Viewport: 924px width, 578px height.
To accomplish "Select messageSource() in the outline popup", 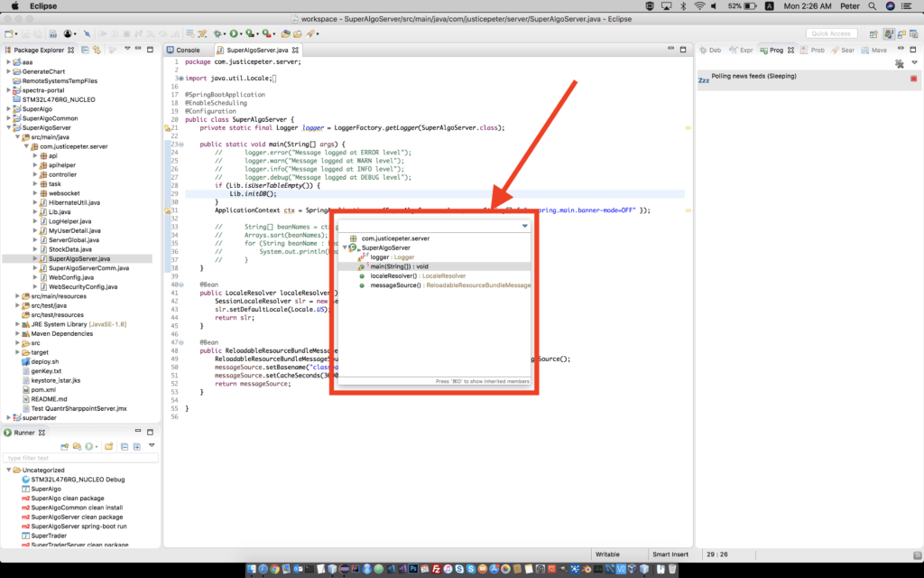I will (x=450, y=285).
